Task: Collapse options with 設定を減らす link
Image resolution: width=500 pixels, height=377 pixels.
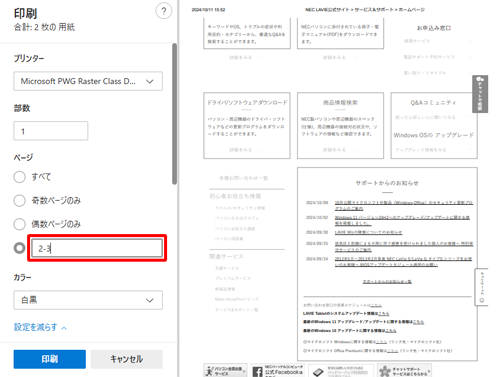Action: (x=40, y=327)
